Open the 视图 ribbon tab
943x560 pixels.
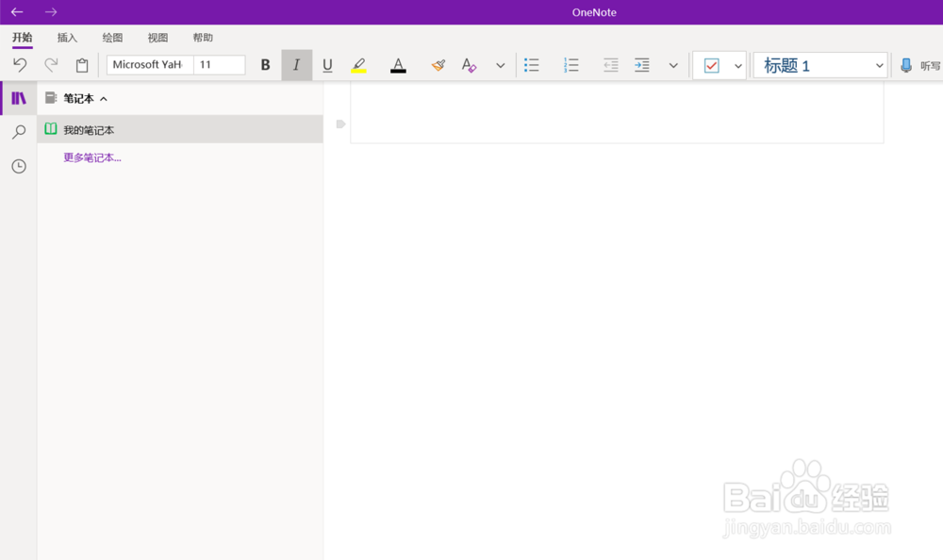coord(157,38)
